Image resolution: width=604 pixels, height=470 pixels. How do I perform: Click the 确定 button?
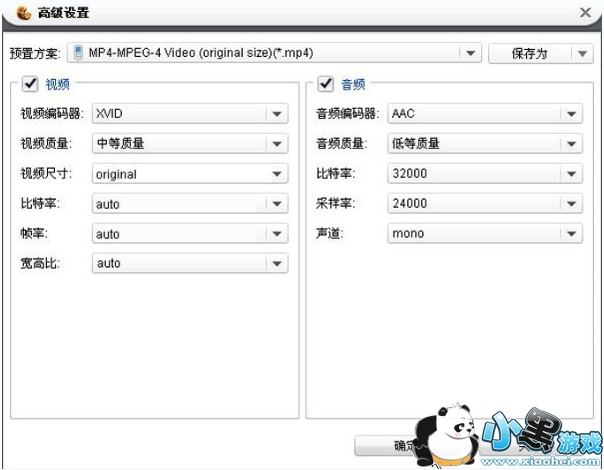tap(385, 446)
